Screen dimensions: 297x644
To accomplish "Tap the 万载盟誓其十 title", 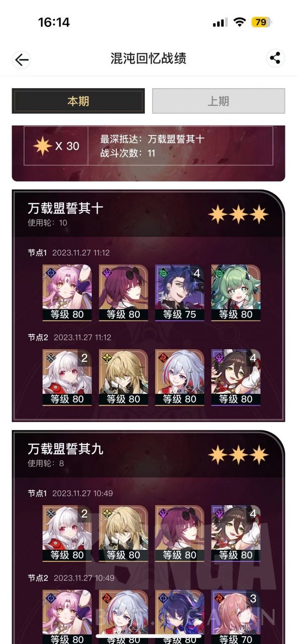I will pyautogui.click(x=65, y=208).
